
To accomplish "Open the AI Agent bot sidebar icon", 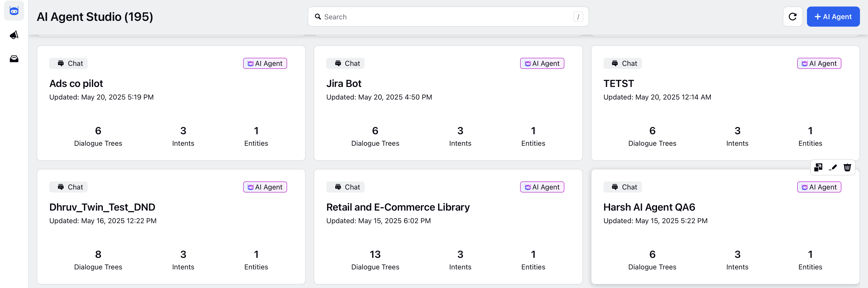I will (x=14, y=11).
